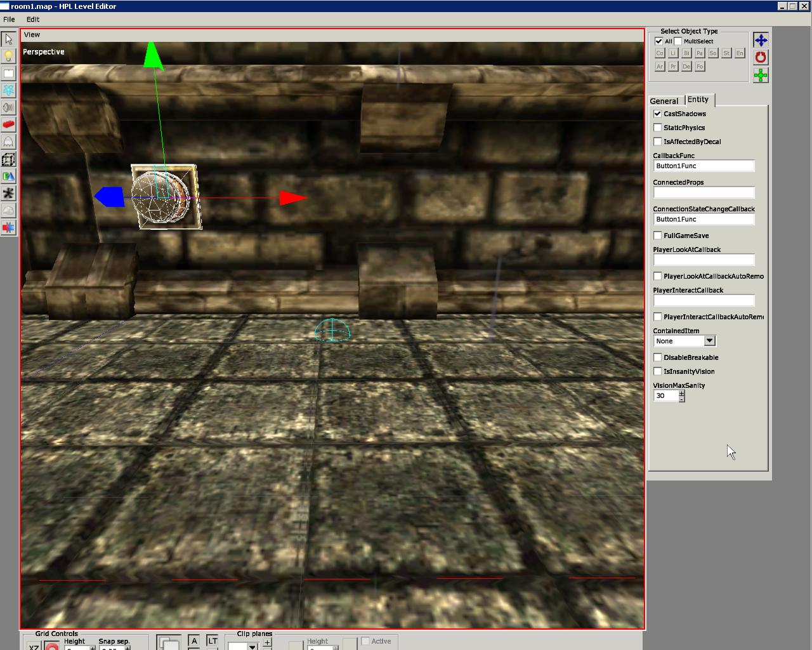
Task: Switch to red Rotate mode icon
Action: coord(761,58)
